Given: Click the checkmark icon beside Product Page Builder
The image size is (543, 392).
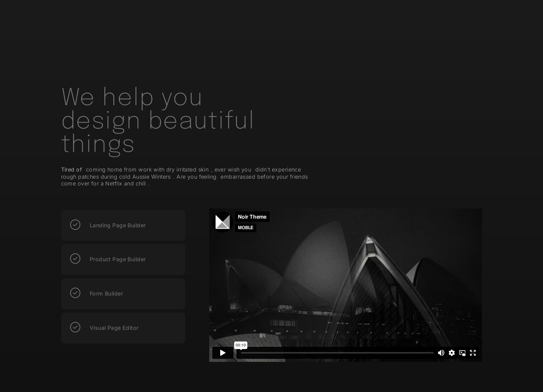Looking at the screenshot, I should pyautogui.click(x=75, y=259).
